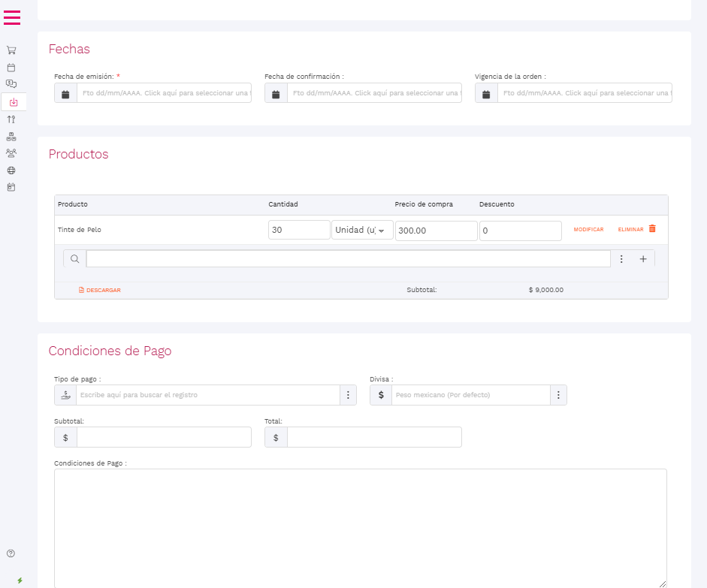Open options menu beside Divisa field
The image size is (707, 588).
click(x=558, y=395)
